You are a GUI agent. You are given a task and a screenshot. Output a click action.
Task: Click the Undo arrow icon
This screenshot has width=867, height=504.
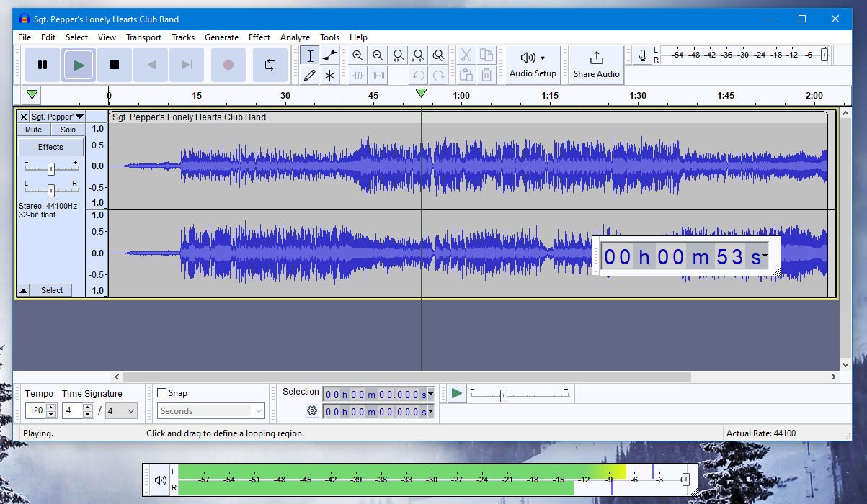point(418,75)
